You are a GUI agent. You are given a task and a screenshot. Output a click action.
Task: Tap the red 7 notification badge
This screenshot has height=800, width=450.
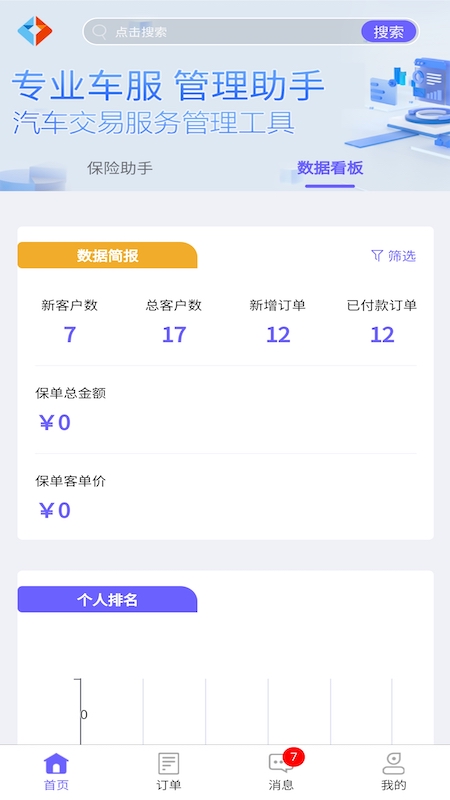pos(293,757)
